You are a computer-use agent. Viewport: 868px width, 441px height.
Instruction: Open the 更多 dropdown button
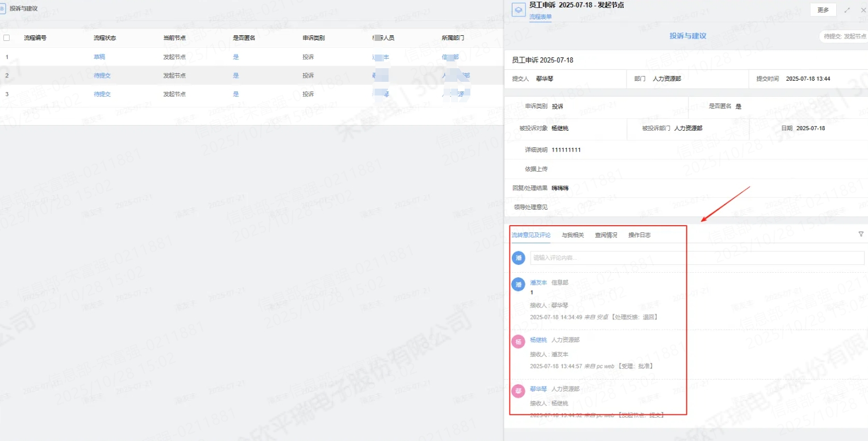(823, 10)
